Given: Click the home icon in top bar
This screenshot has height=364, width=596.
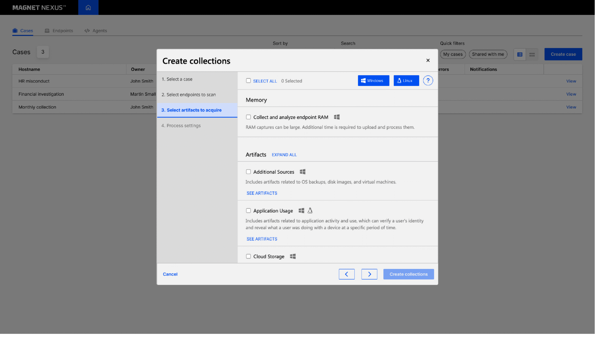Looking at the screenshot, I should [88, 7].
